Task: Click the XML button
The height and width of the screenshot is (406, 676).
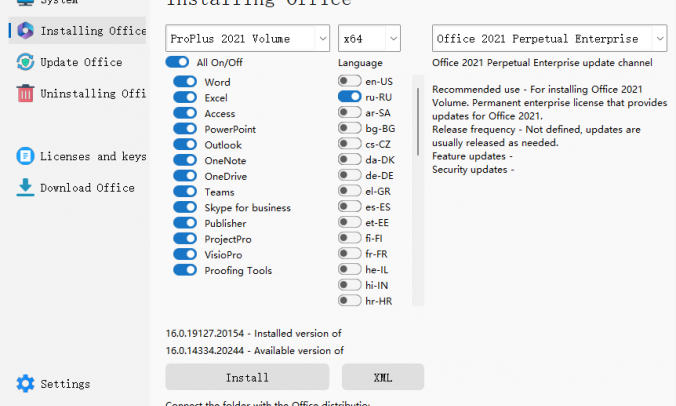Action: click(383, 377)
